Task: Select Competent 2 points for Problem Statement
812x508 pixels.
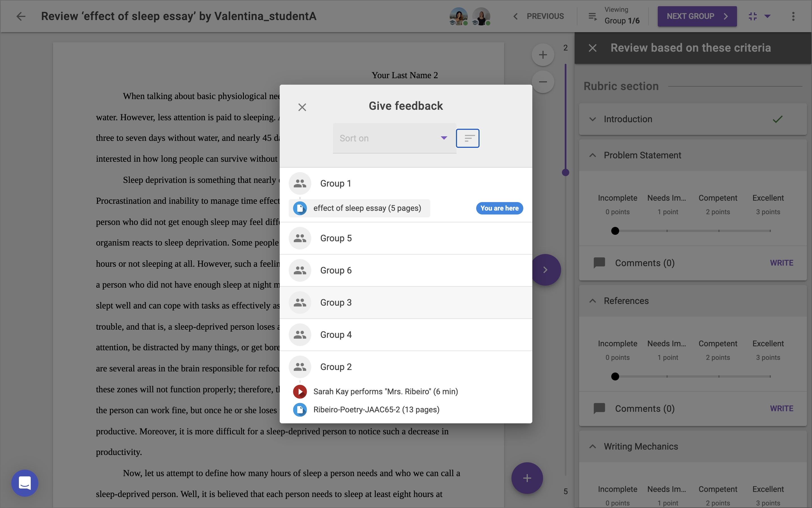Action: coord(718,204)
